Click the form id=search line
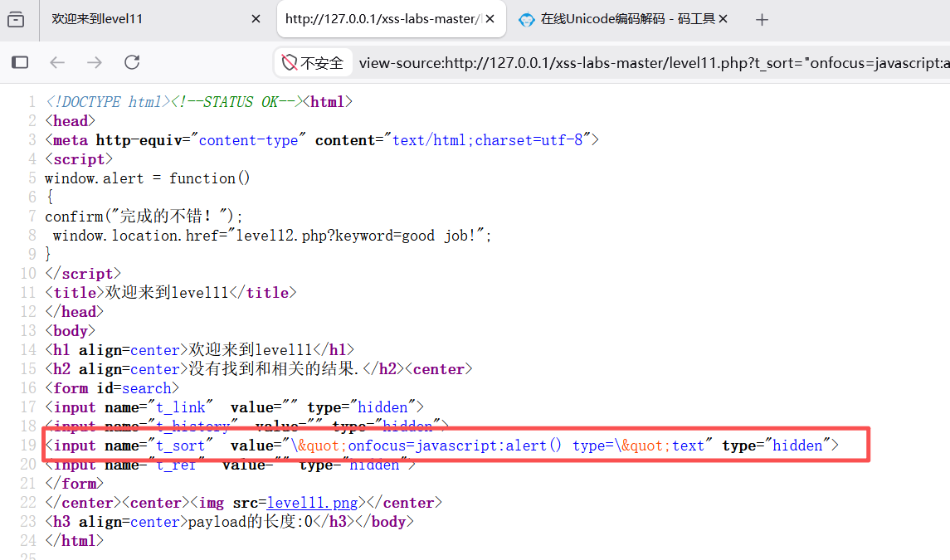Image resolution: width=950 pixels, height=560 pixels. point(112,388)
